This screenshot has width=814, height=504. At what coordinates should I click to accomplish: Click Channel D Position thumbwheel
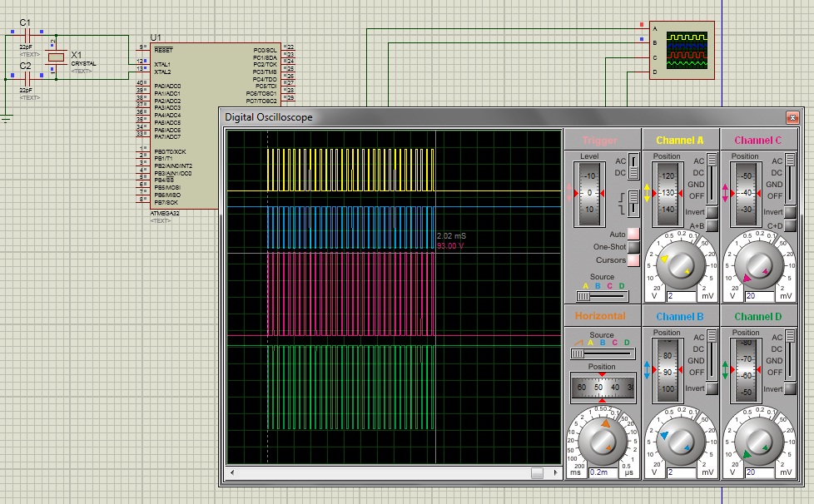click(x=746, y=370)
